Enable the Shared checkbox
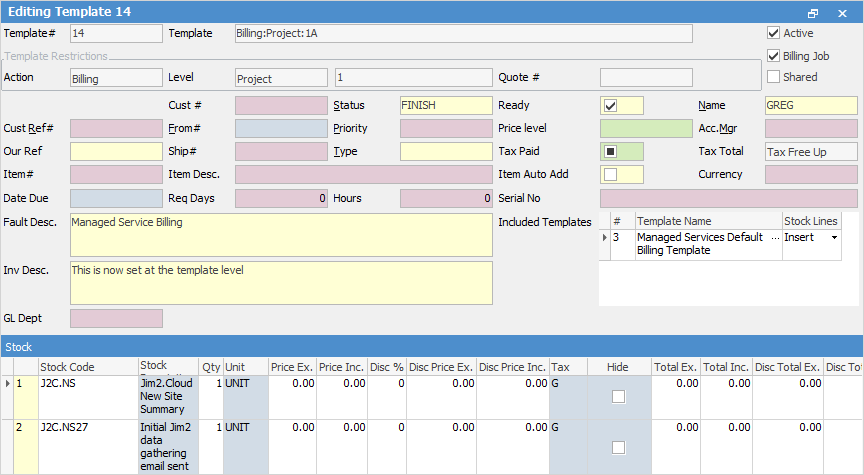The width and height of the screenshot is (864, 475). [x=774, y=77]
